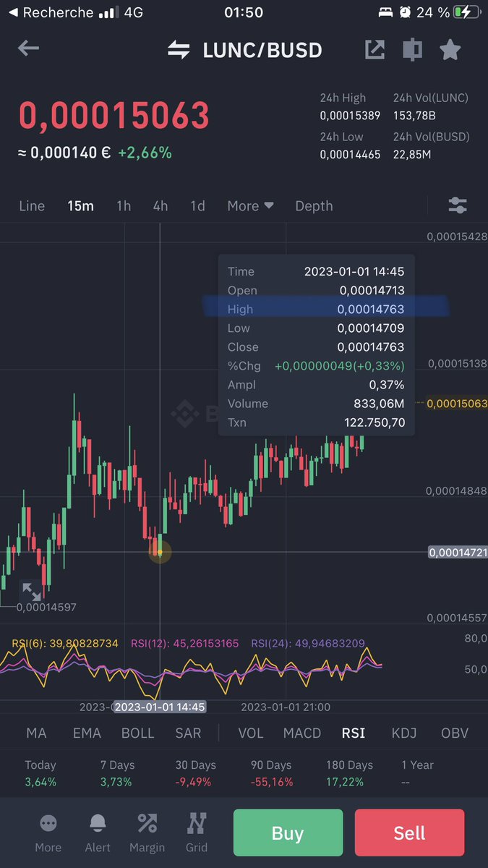Tap the green Buy button
The width and height of the screenshot is (488, 868).
pos(288,833)
